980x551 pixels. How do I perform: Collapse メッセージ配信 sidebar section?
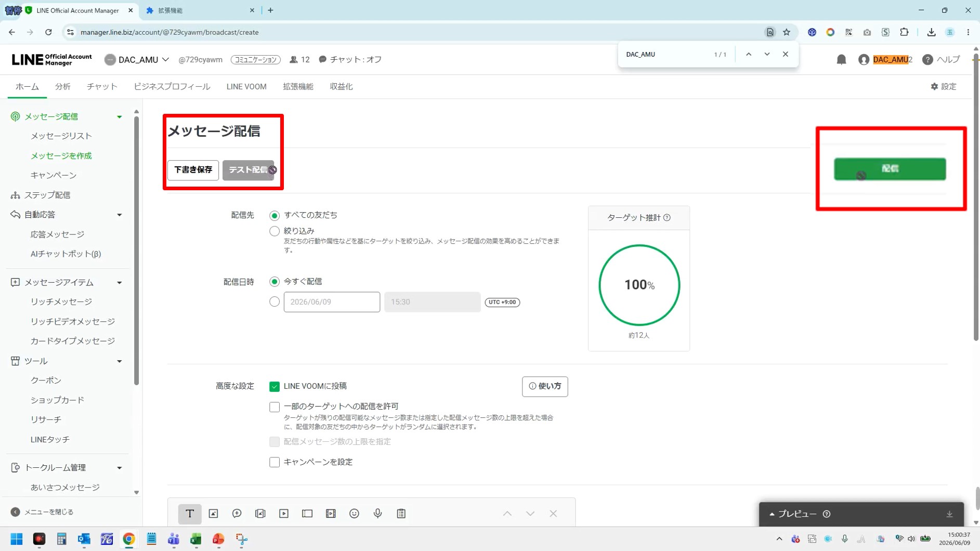click(x=120, y=117)
